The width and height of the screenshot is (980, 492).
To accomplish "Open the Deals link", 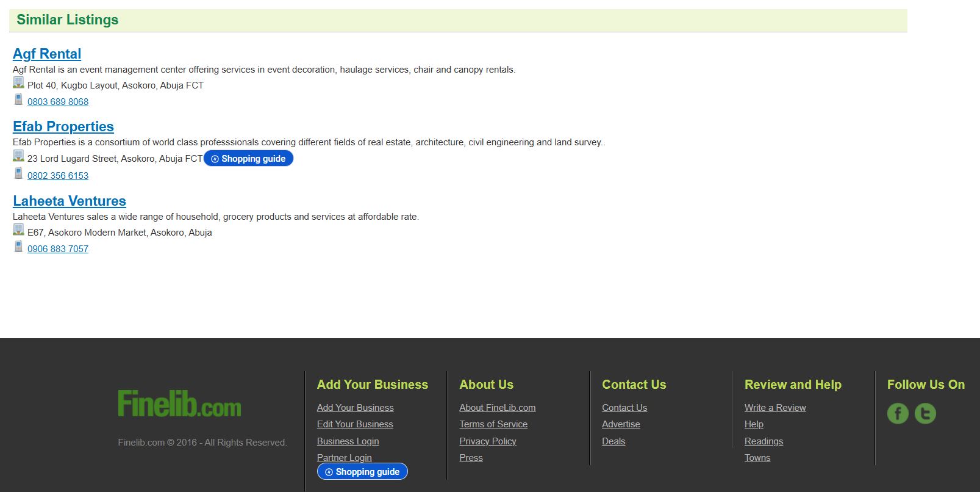I will [x=613, y=441].
